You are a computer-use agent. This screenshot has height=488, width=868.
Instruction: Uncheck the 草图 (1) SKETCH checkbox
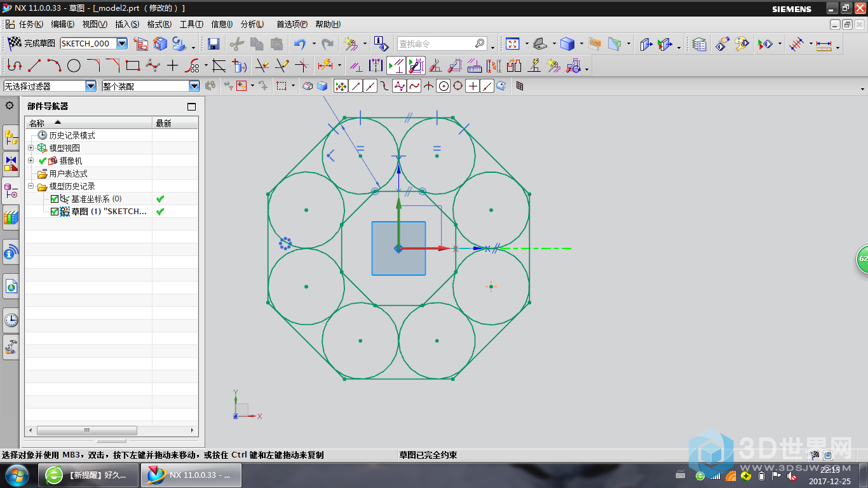tap(55, 212)
